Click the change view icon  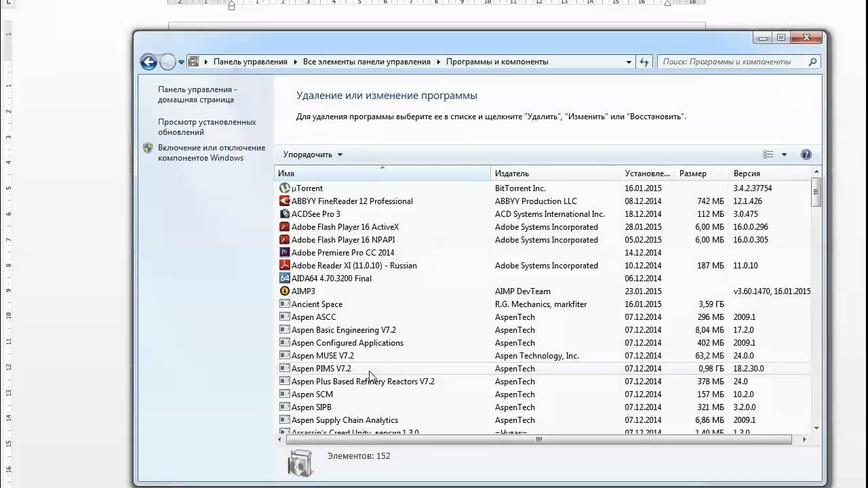(x=768, y=155)
